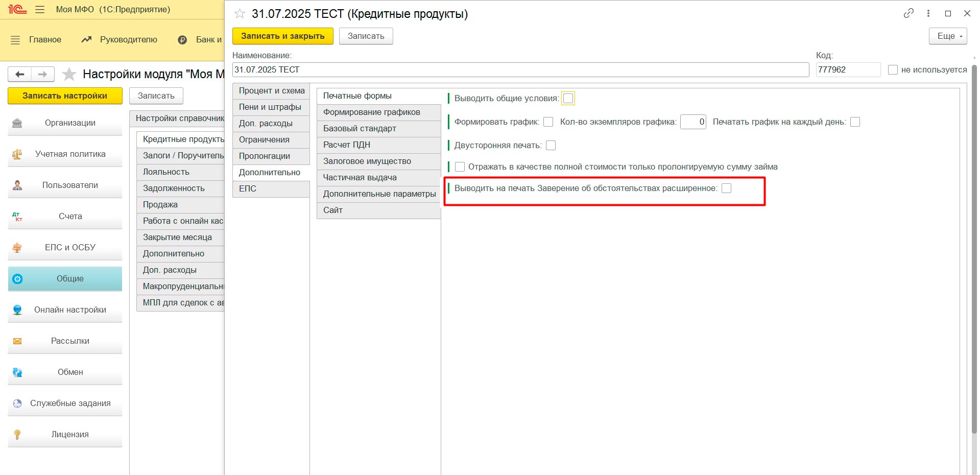Image resolution: width=980 pixels, height=475 pixels.
Task: Enable 'Двусторонняя печать' checkbox
Action: click(551, 146)
